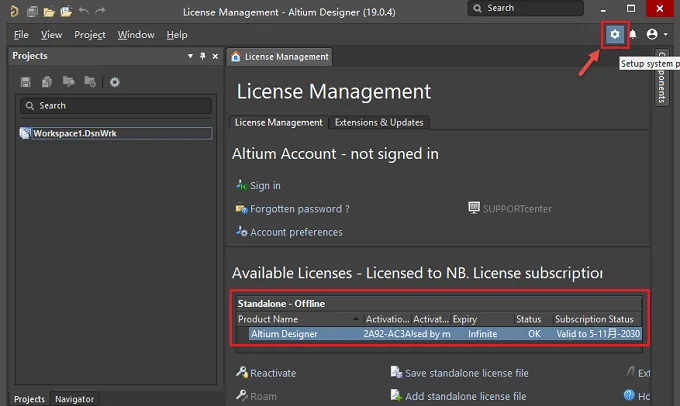Image resolution: width=680 pixels, height=406 pixels.
Task: Click the Account preferences gear-person icon
Action: point(241,231)
